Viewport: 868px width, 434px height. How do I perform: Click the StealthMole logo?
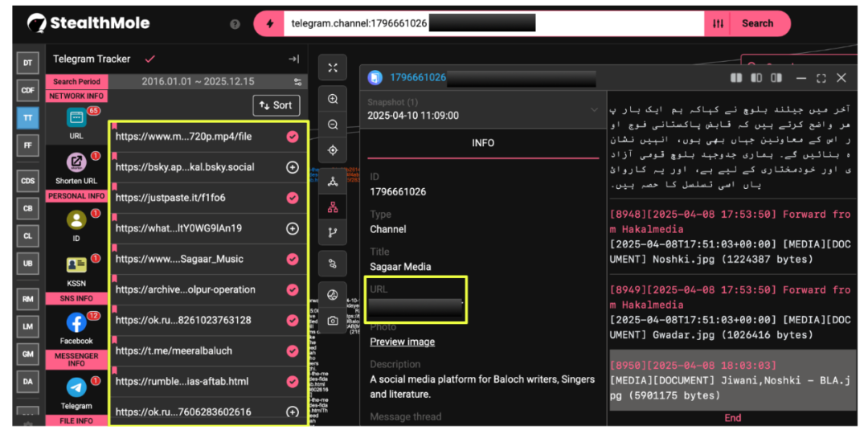(x=88, y=23)
